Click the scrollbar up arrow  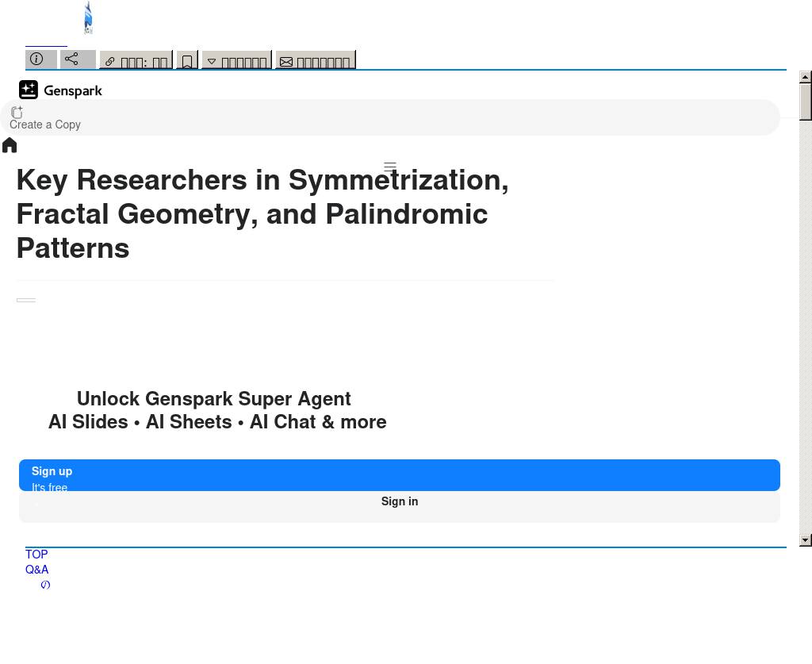coord(806,77)
